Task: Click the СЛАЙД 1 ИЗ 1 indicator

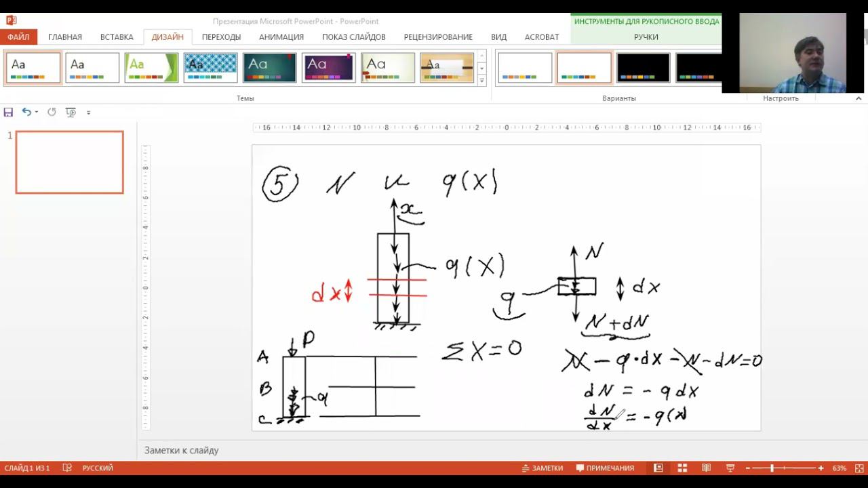Action: coord(27,468)
